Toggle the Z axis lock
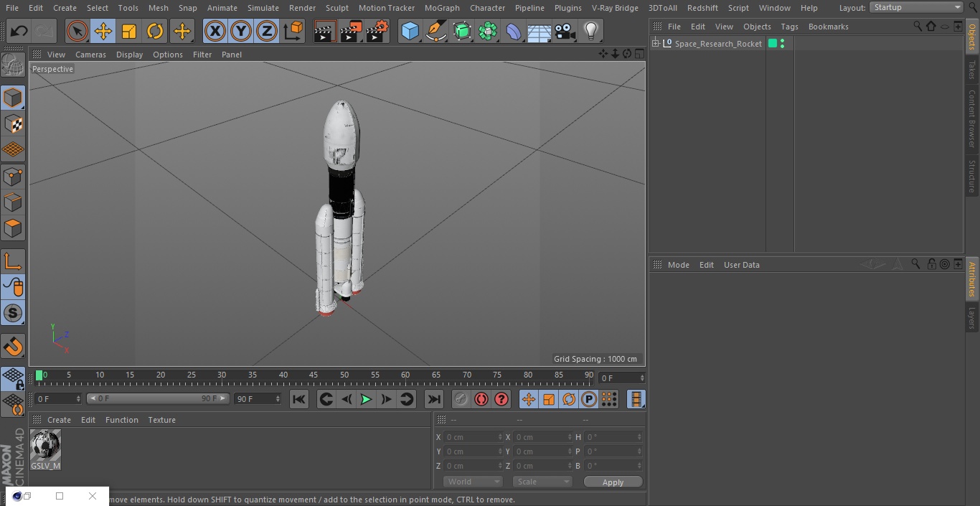The width and height of the screenshot is (980, 506). coord(267,31)
